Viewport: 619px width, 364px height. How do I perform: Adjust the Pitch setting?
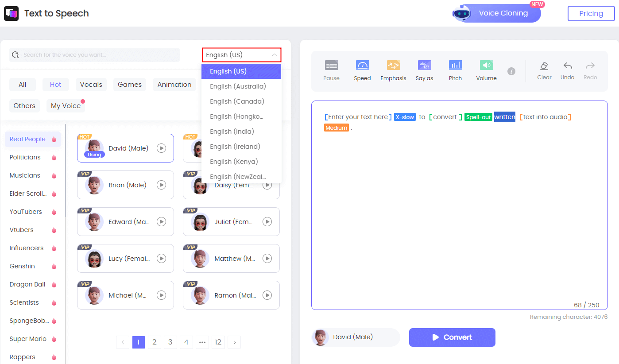(x=455, y=70)
